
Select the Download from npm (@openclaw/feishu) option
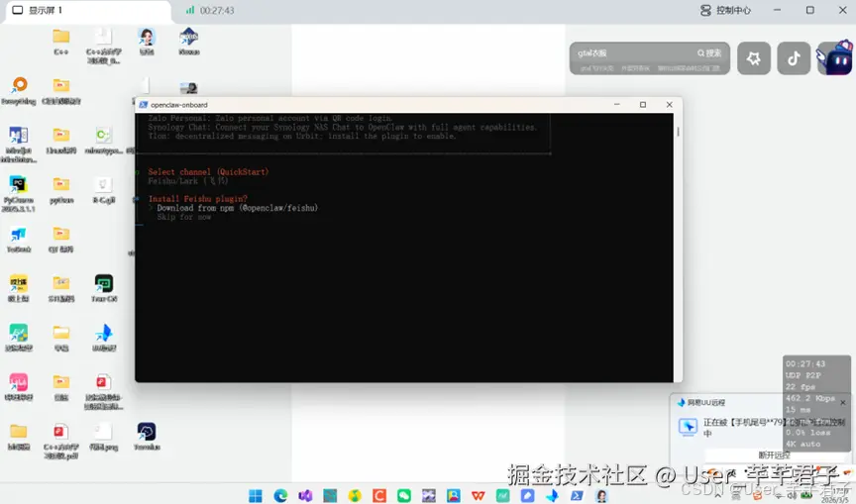tap(237, 208)
